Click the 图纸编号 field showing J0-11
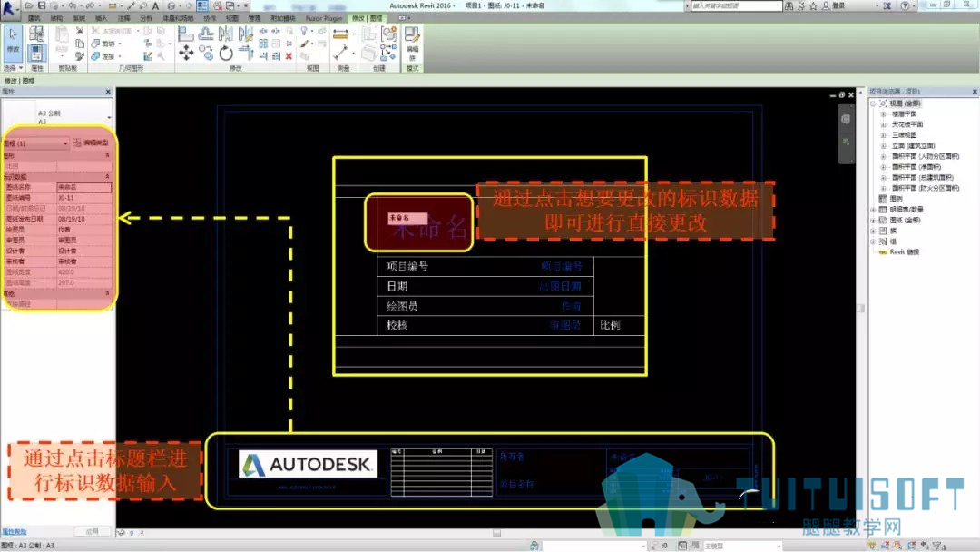Image resolution: width=980 pixels, height=552 pixels. click(x=83, y=198)
